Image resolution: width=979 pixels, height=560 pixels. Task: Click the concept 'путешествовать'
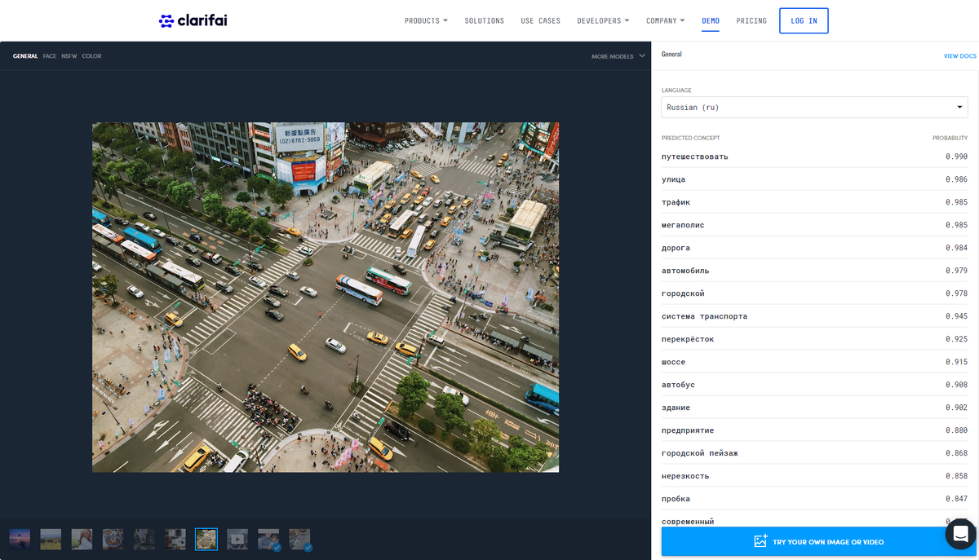tap(695, 157)
